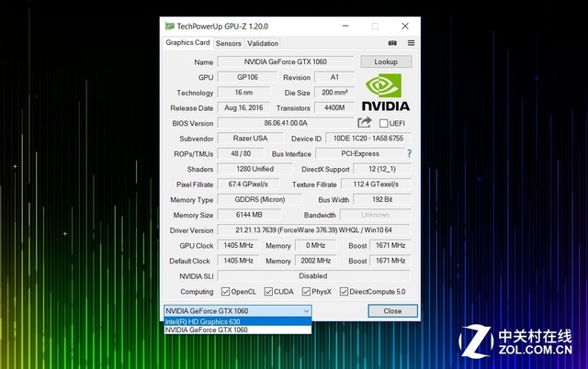Click the GPU-Z app icon in title bar

[169, 27]
